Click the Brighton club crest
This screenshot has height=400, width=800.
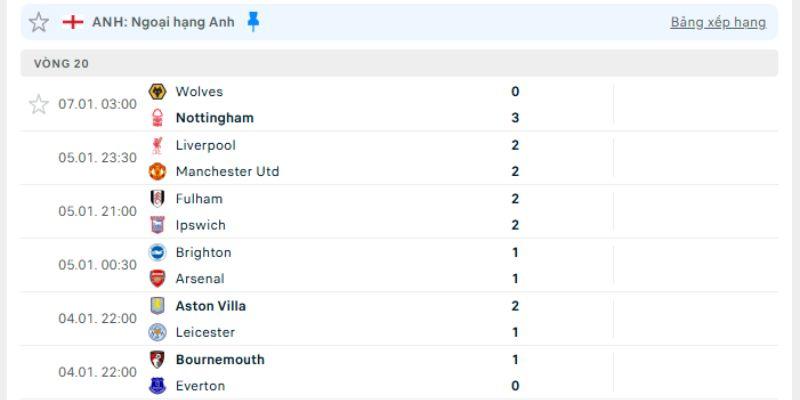tap(157, 253)
